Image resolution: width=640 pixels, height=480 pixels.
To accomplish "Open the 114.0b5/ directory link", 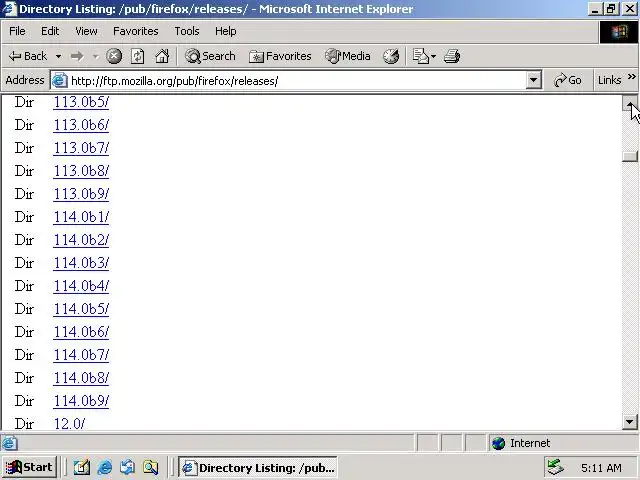I will click(x=81, y=309).
